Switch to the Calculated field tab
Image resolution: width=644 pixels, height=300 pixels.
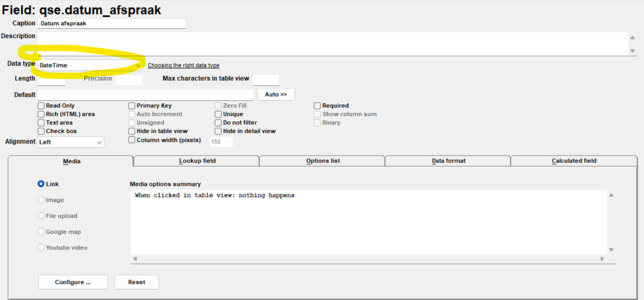[x=574, y=161]
